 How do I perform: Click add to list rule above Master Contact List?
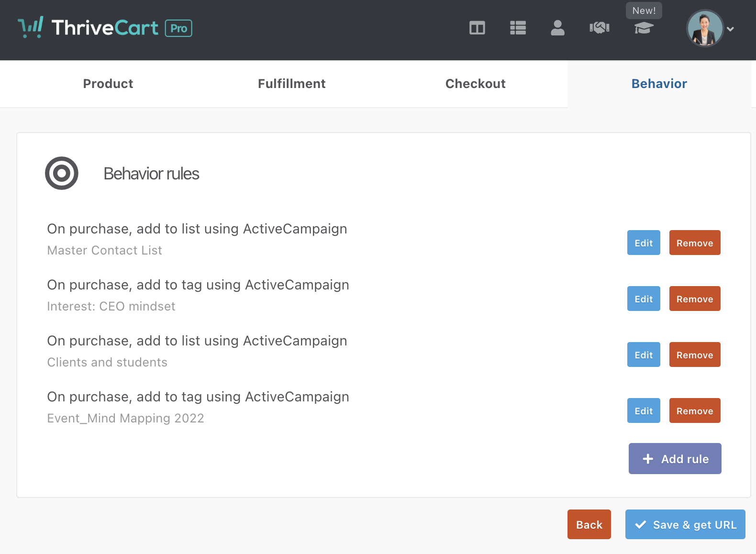pos(197,229)
